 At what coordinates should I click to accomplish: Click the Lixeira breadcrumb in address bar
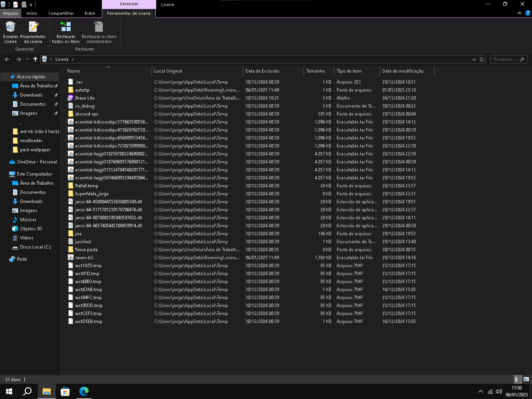62,59
